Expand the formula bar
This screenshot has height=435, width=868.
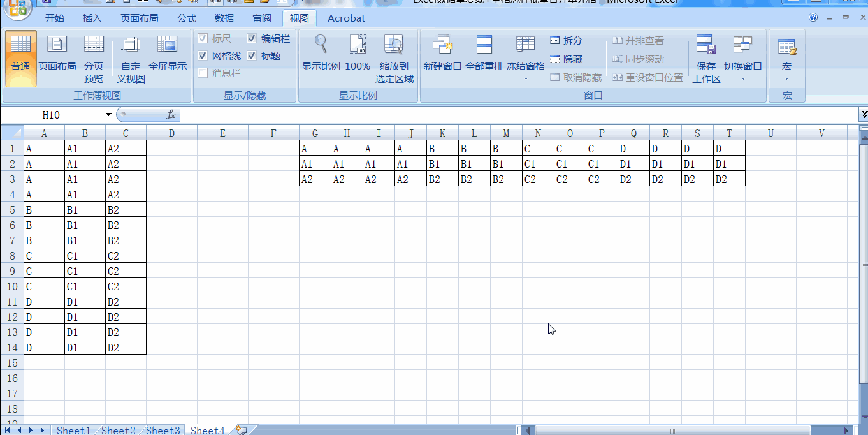point(864,115)
